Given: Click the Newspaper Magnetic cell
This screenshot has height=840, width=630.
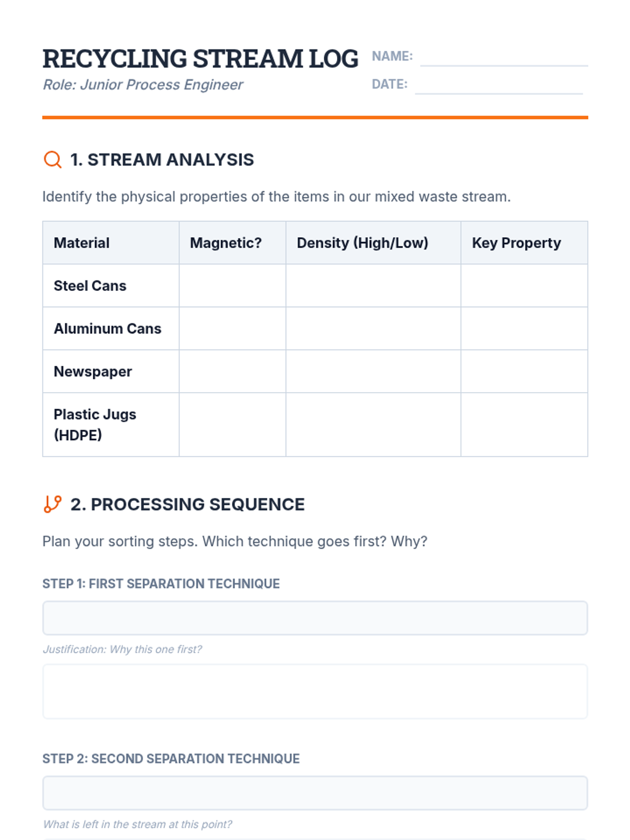Looking at the screenshot, I should 232,372.
